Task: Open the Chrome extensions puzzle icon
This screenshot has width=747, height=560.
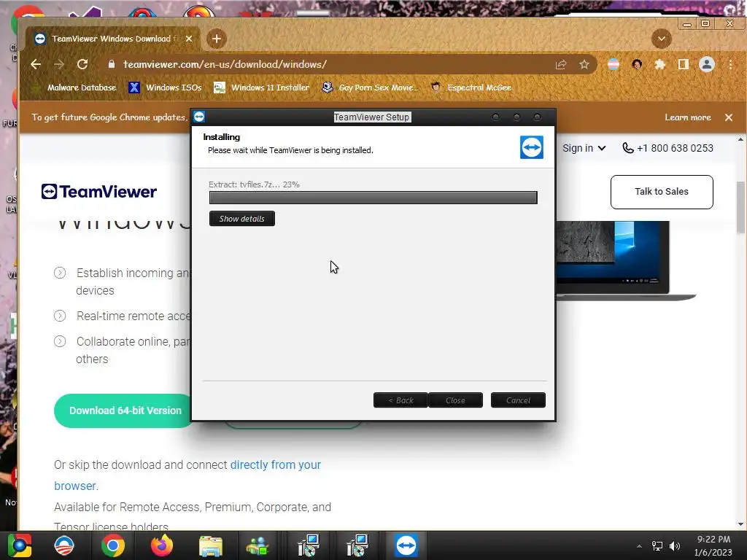Action: tap(659, 64)
